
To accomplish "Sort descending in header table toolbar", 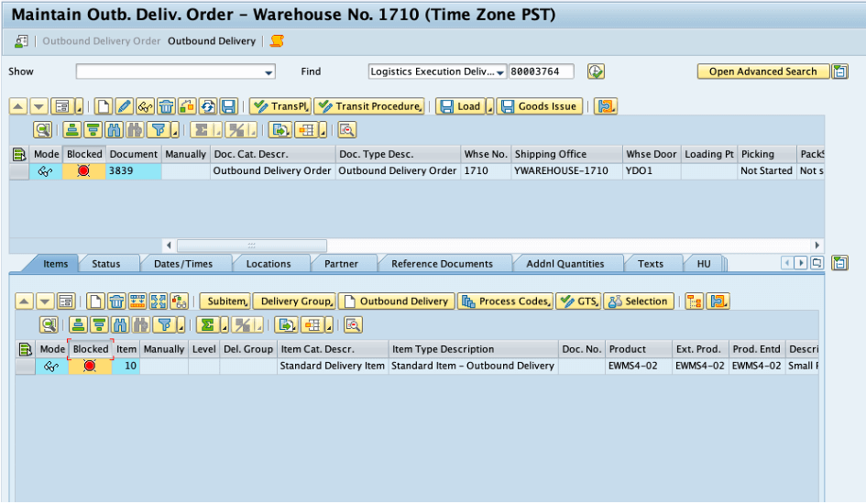I will click(x=93, y=130).
